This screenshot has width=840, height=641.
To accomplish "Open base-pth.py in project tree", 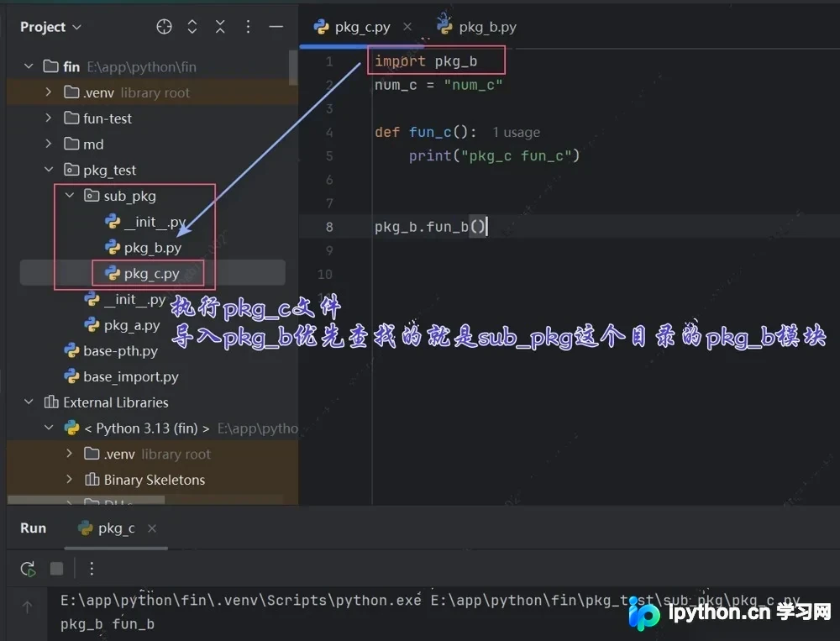I will click(120, 350).
